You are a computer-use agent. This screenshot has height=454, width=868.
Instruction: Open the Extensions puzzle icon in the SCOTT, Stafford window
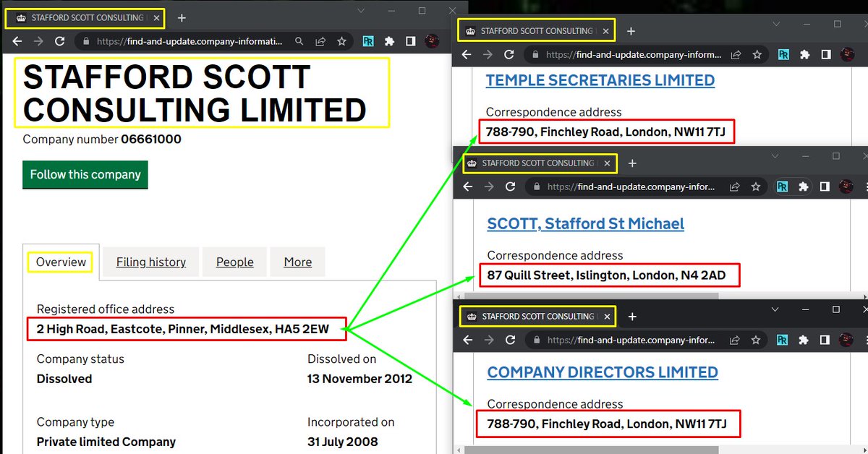point(803,187)
